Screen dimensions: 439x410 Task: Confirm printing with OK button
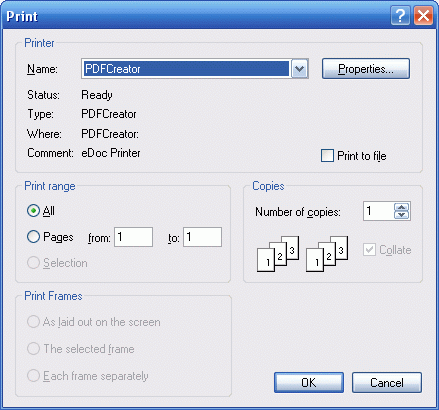point(309,383)
